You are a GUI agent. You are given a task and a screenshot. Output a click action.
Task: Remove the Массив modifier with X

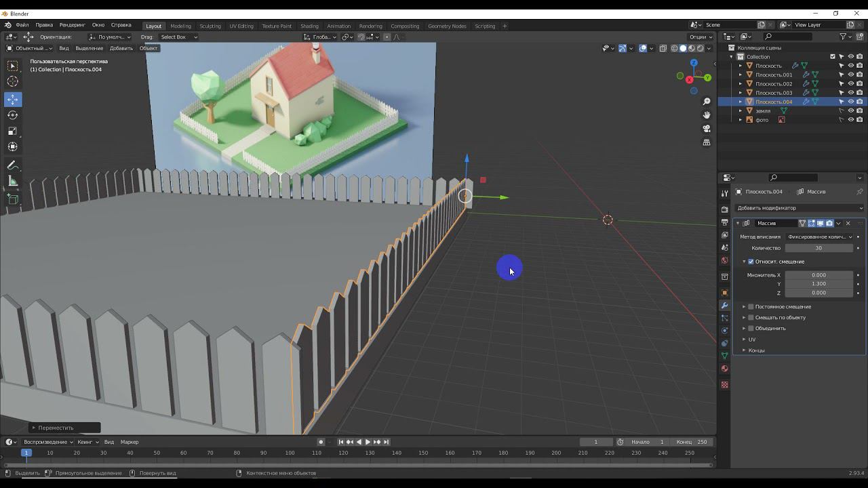(848, 223)
